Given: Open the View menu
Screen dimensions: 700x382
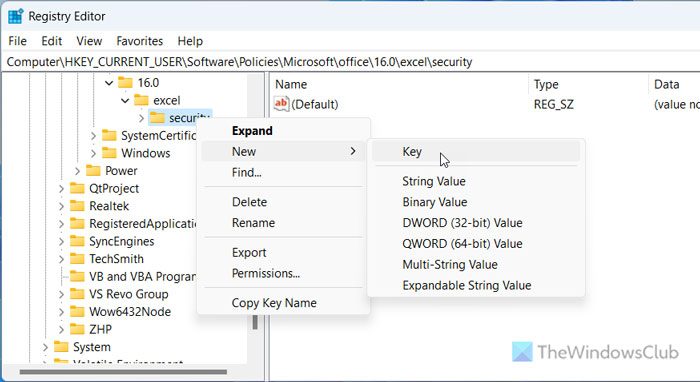Looking at the screenshot, I should coord(89,41).
